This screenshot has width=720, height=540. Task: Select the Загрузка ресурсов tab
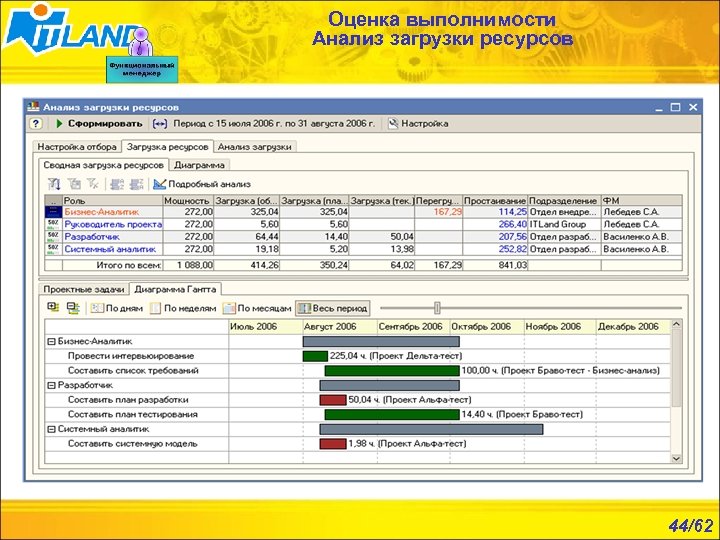168,147
